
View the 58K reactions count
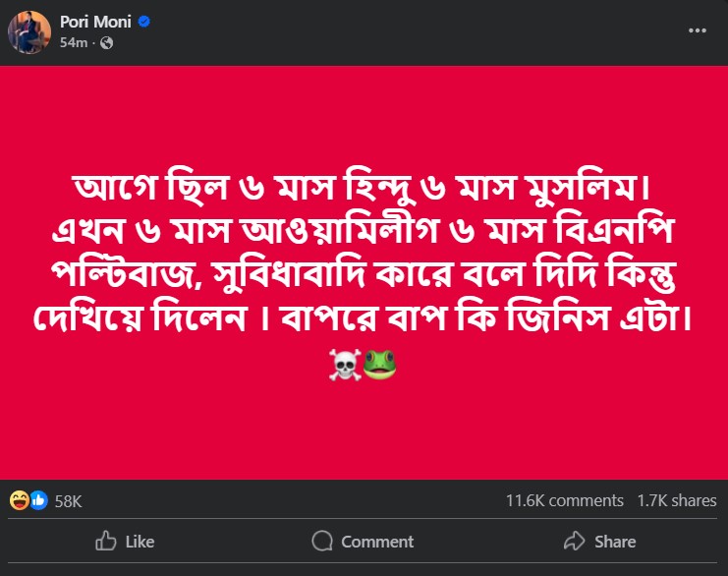68,500
